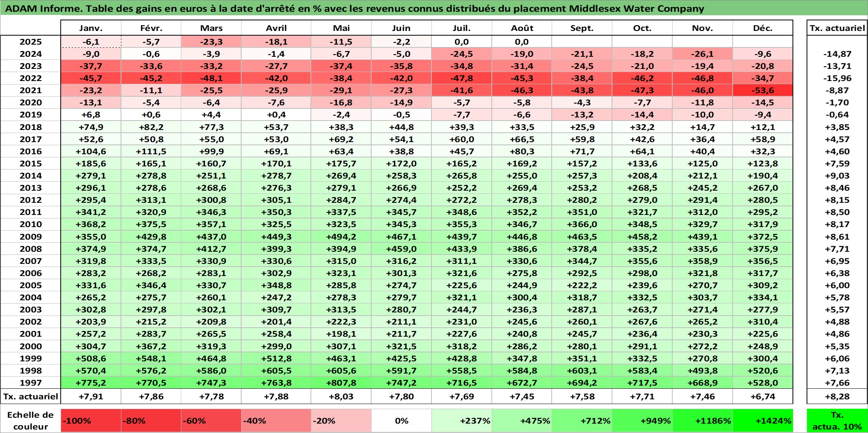Select the +82,2 cell in 2018 row

pyautogui.click(x=151, y=127)
